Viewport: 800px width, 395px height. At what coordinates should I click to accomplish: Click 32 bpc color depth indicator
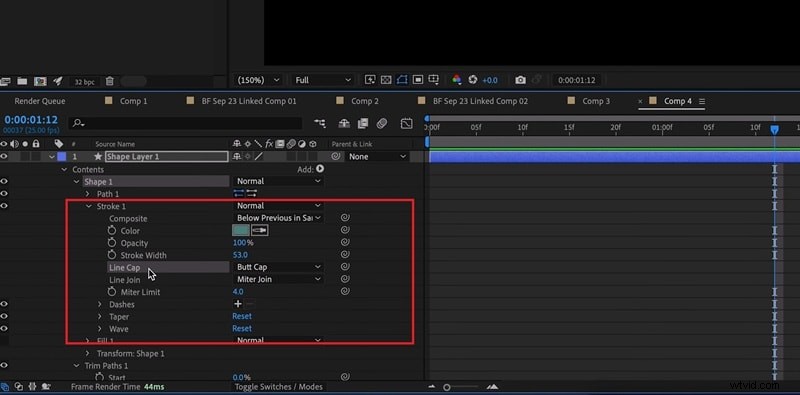[84, 81]
